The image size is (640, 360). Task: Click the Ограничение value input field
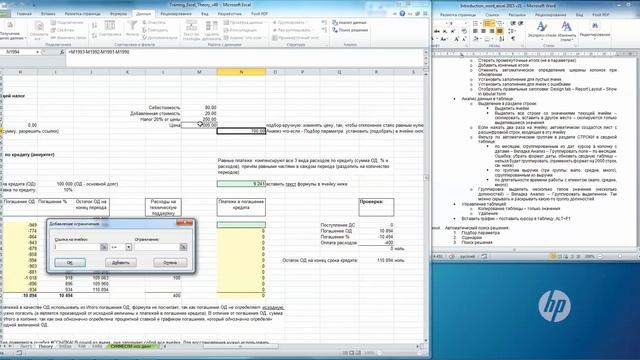[157, 247]
